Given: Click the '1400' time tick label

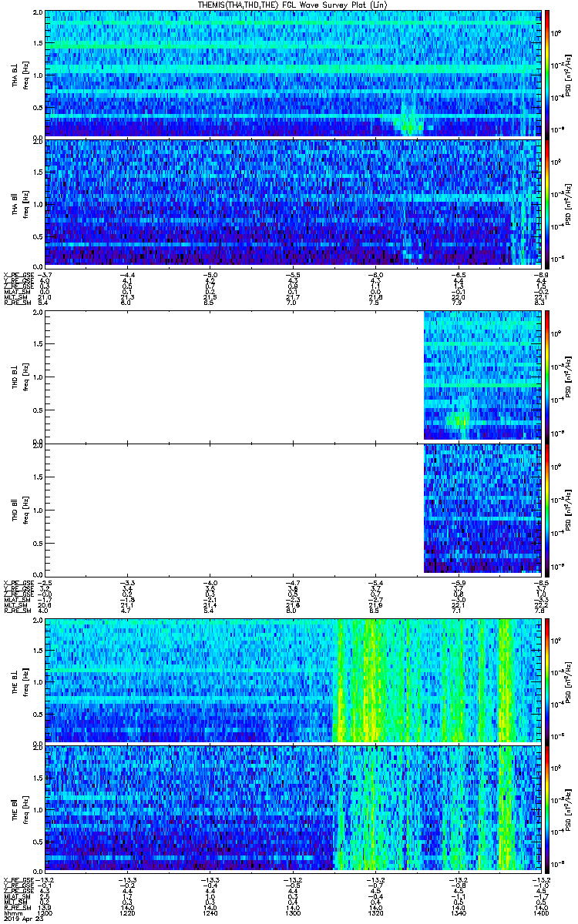Looking at the screenshot, I should pyautogui.click(x=541, y=912).
